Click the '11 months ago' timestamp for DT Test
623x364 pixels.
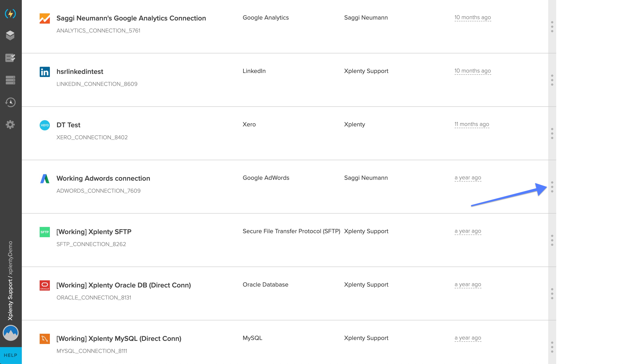point(471,124)
